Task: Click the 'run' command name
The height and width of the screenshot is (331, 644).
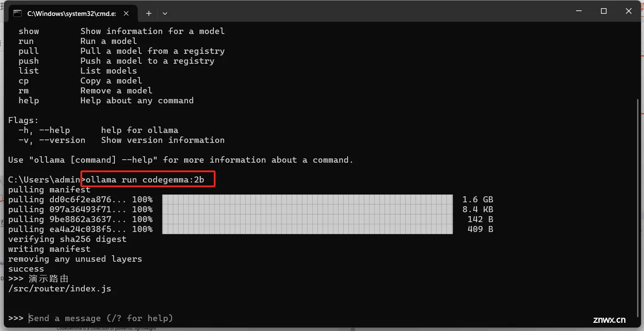Action: pos(26,41)
